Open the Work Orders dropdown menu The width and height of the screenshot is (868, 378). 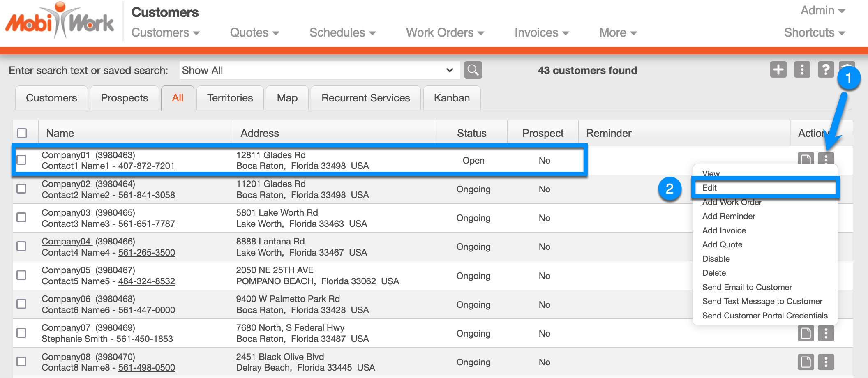tap(445, 32)
